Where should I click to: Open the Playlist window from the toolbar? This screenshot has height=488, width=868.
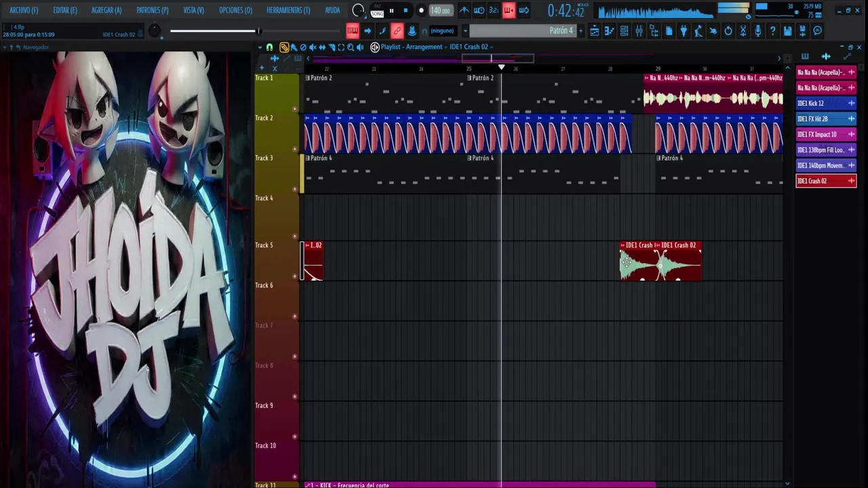tap(595, 30)
